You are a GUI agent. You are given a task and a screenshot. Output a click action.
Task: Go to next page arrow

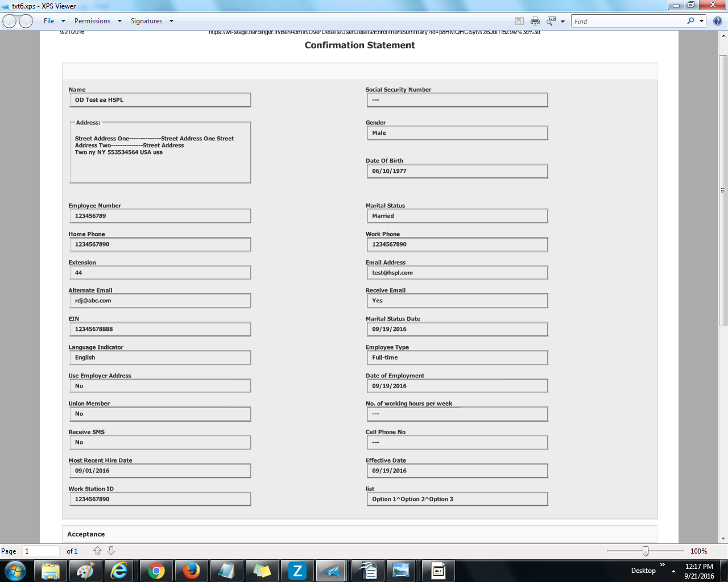point(111,551)
